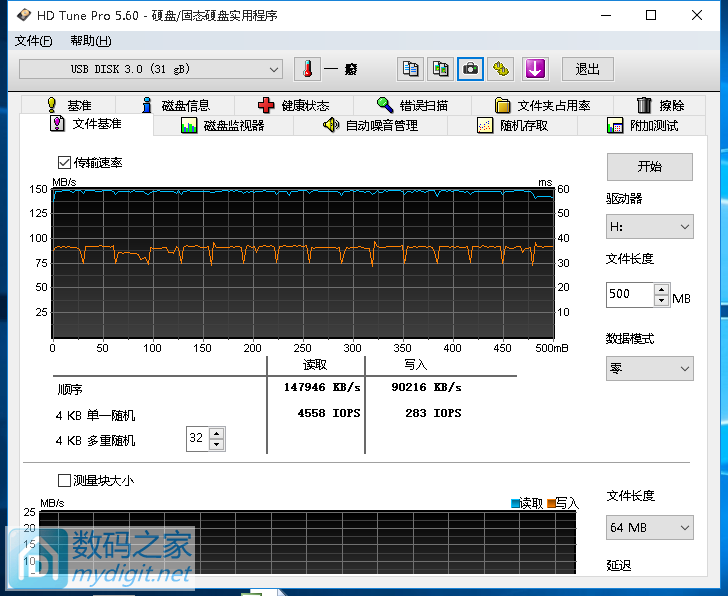This screenshot has width=728, height=596.
Task: Decrease the 500 MB file length spinner
Action: point(661,300)
